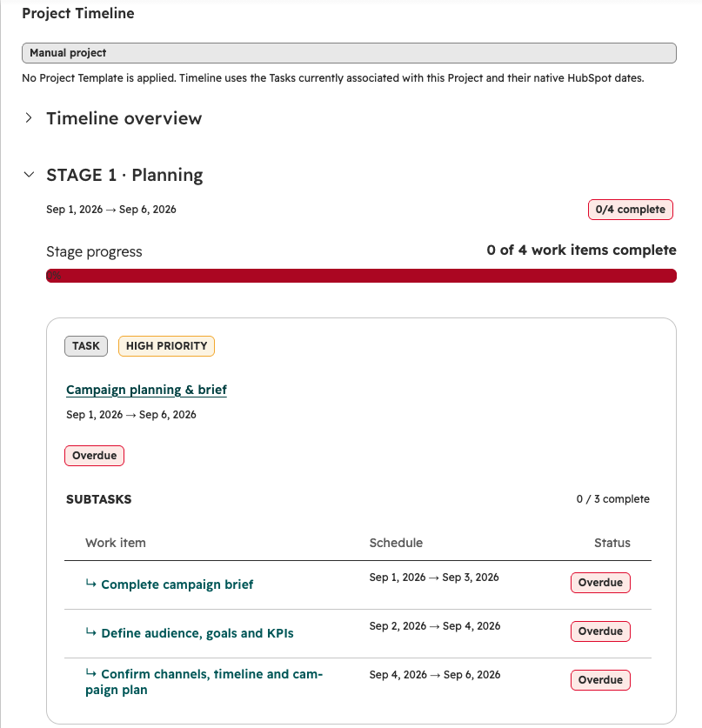Open the Campaign planning & brief link
The image size is (702, 728).
(146, 390)
